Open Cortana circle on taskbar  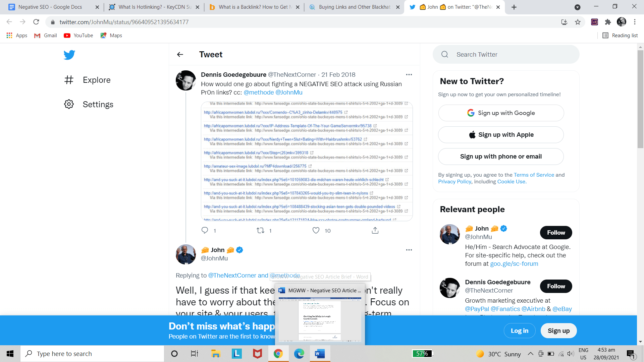point(174,354)
